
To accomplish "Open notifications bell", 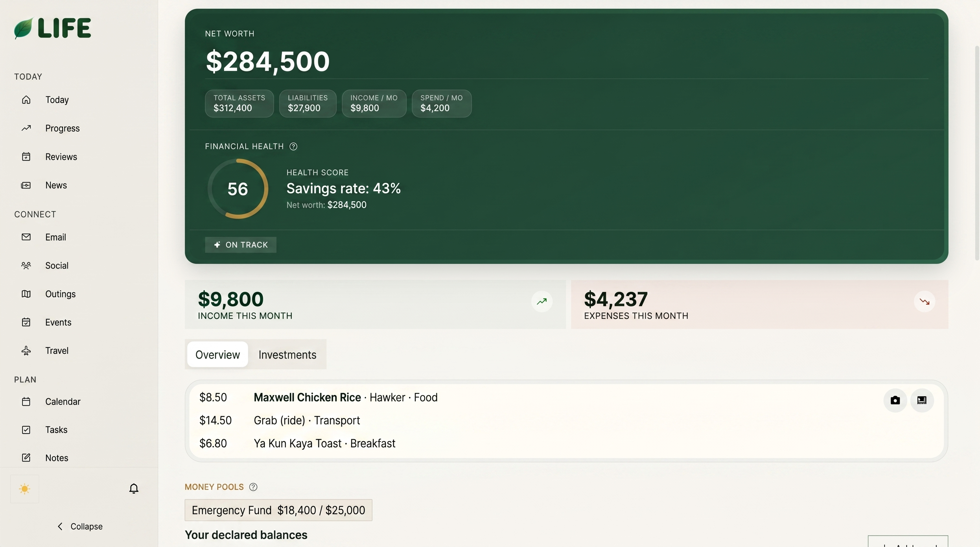I will (134, 489).
